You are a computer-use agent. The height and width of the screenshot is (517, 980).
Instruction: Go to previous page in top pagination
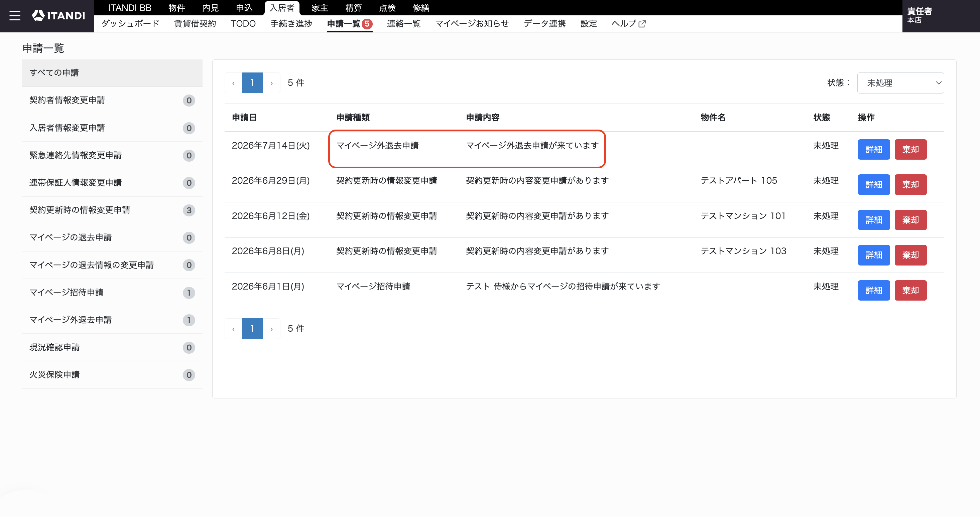(x=233, y=83)
